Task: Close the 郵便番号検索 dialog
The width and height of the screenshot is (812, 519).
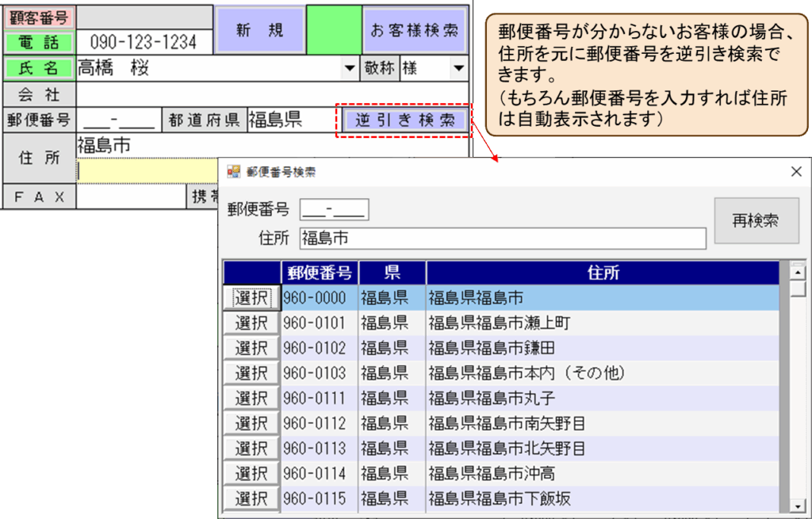Action: [796, 172]
